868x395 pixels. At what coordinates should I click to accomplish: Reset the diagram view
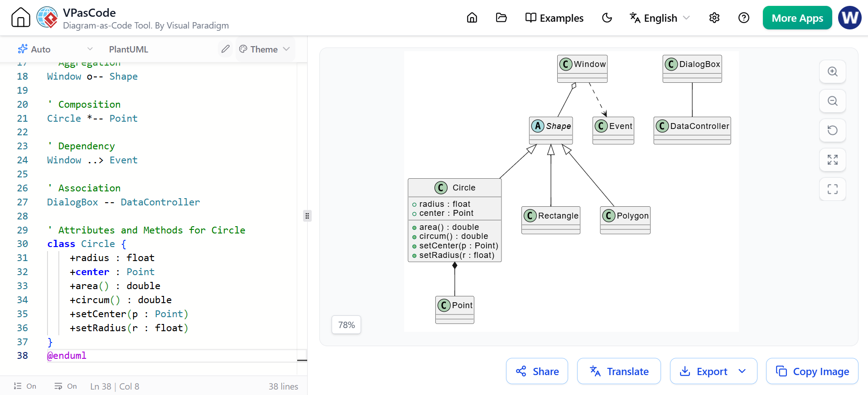click(833, 130)
